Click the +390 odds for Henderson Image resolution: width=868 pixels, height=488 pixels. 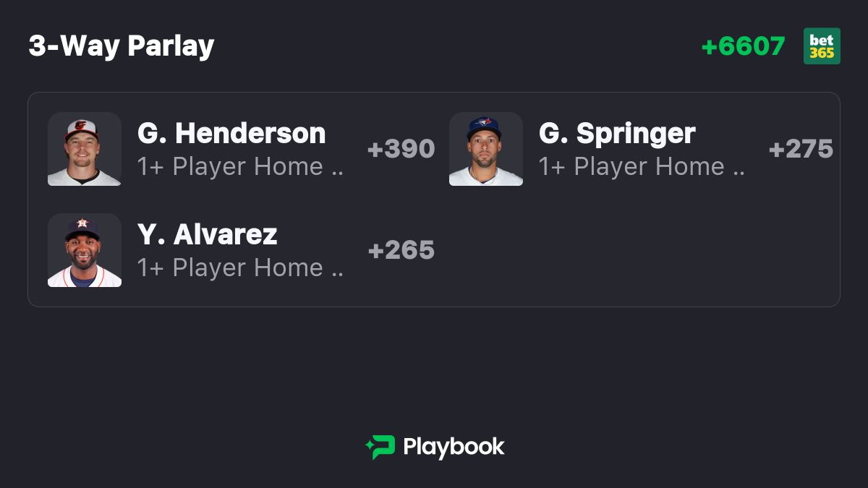pos(401,149)
